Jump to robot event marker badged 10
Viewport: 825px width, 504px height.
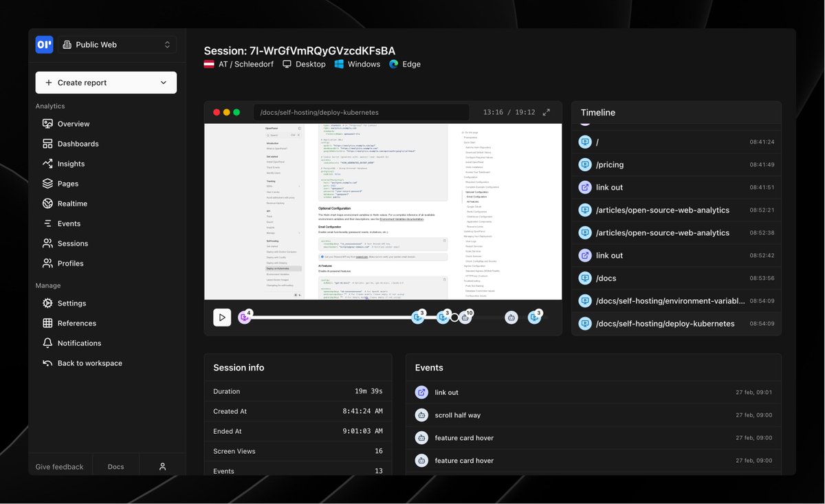coord(465,317)
